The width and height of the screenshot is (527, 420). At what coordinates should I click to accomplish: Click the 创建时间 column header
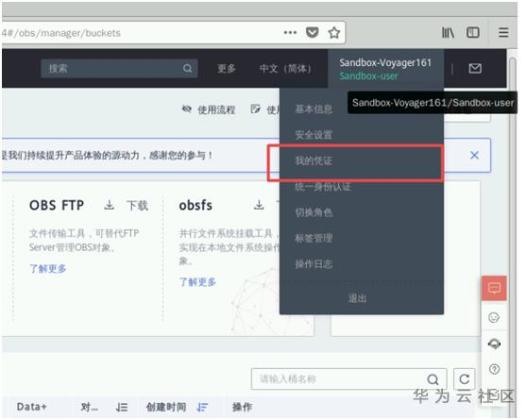coord(166,407)
